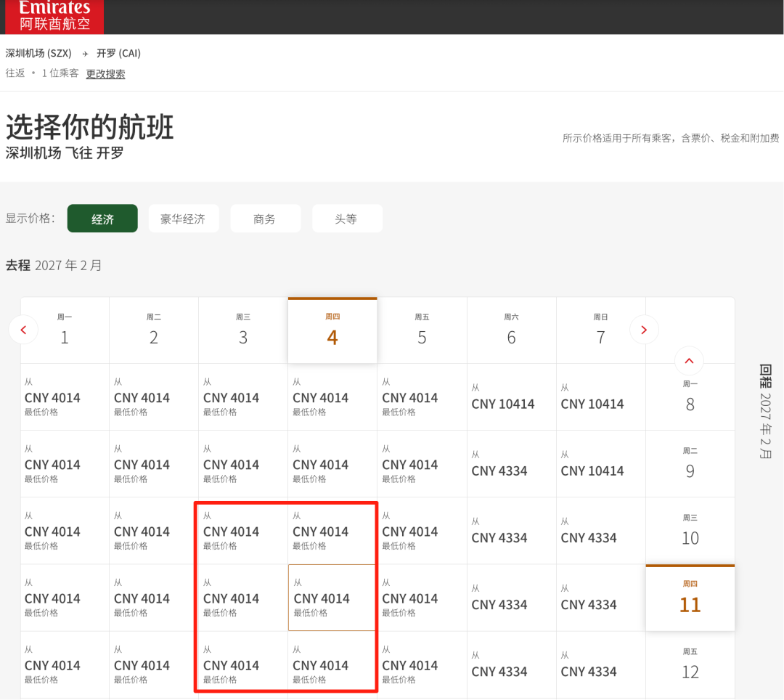784x700 pixels.
Task: Click the selected 经济 fare class
Action: 102,218
